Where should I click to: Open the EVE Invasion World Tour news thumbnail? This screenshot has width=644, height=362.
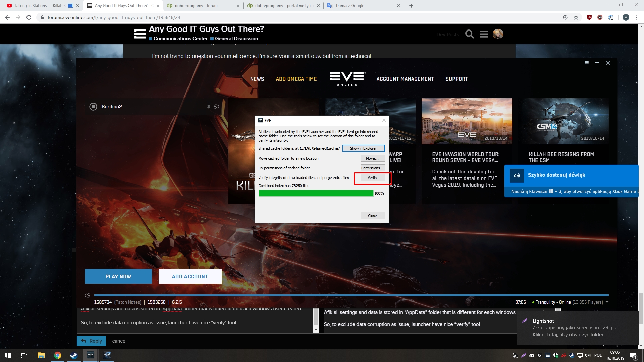click(x=467, y=121)
